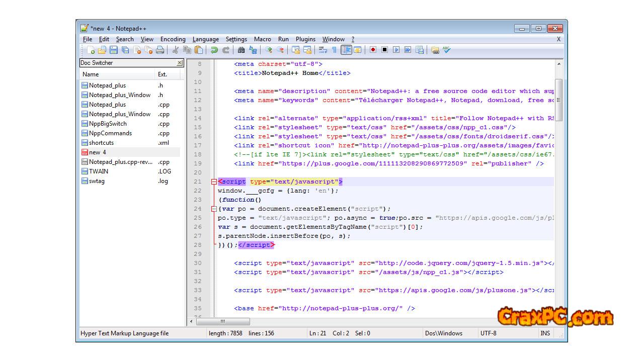The image size is (644, 362).
Task: Click the horizontal scrollbar thumb in editor
Action: [222, 322]
